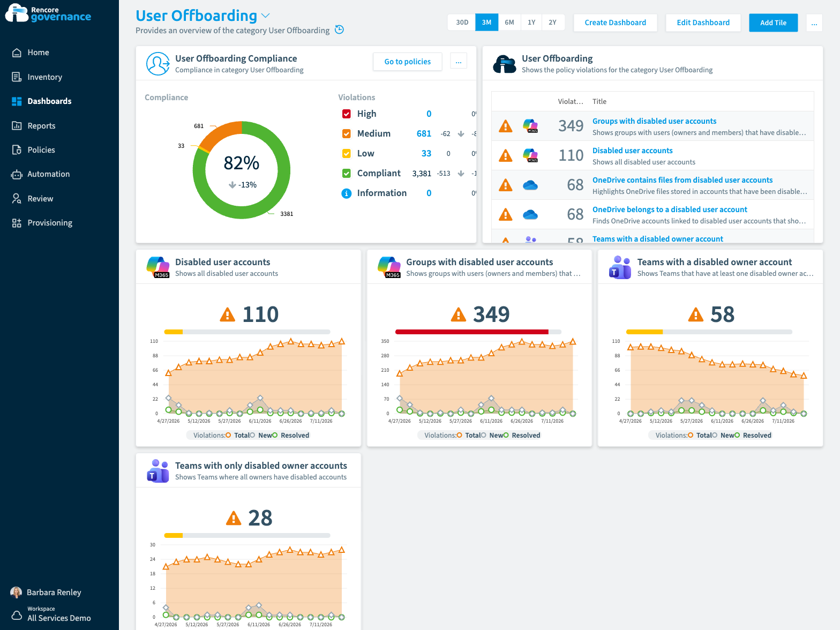Click the M365 icon in the Disabled user accounts table row
The width and height of the screenshot is (840, 630).
click(x=530, y=155)
